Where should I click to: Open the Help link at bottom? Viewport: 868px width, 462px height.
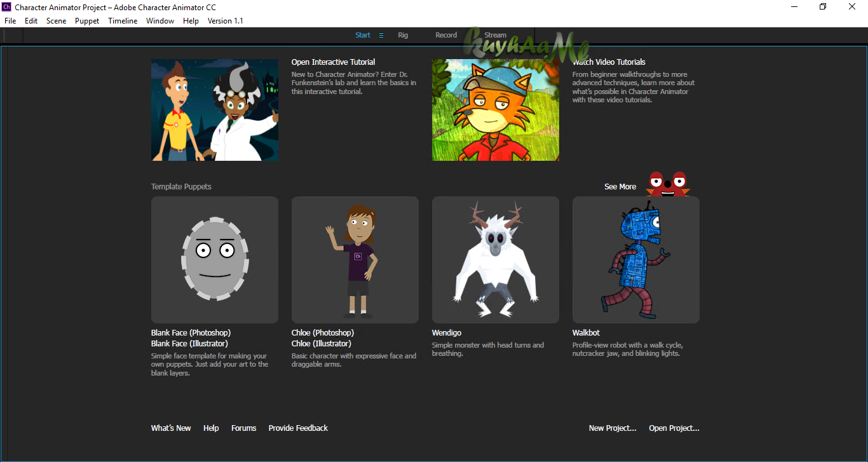pos(211,428)
